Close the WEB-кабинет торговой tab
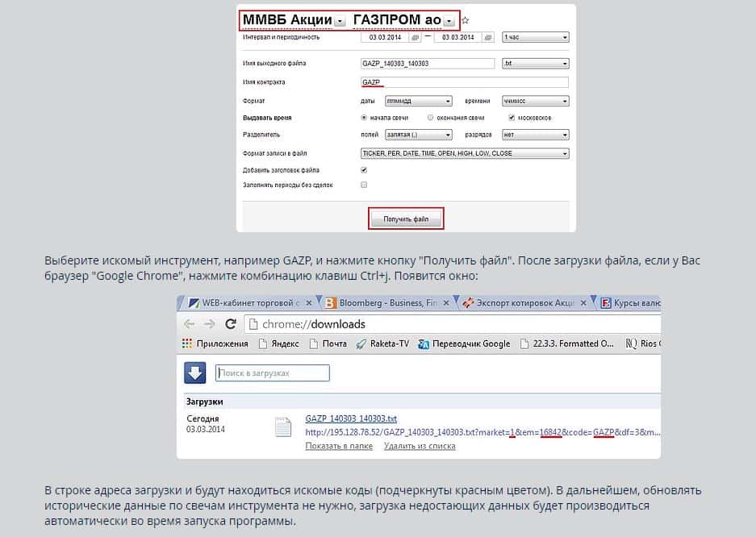This screenshot has height=537, width=756. (x=309, y=303)
